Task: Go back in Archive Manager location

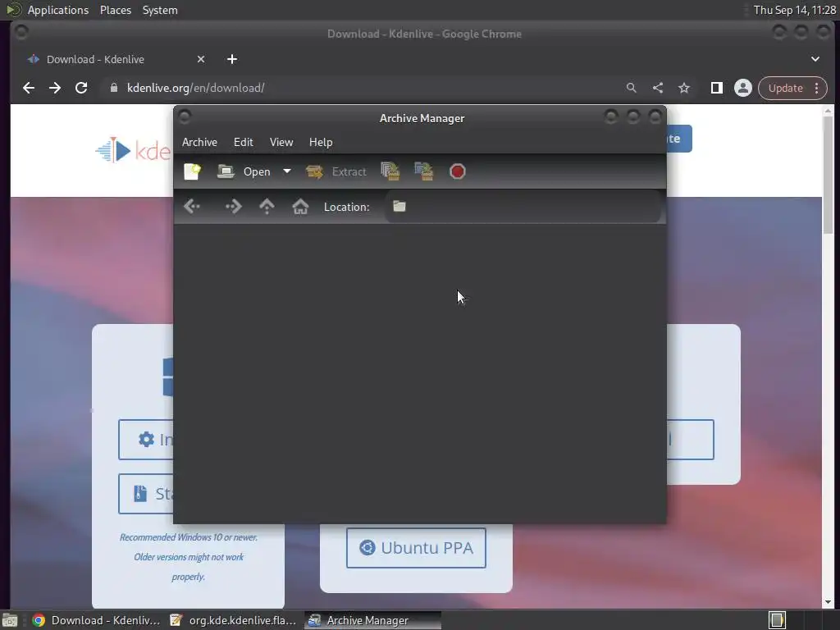Action: tap(192, 206)
